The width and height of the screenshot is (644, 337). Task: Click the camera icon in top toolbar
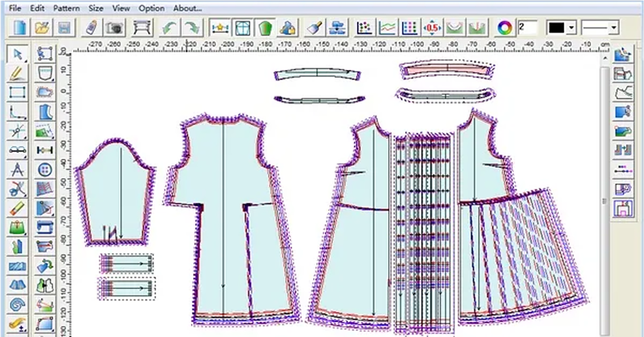[x=115, y=28]
